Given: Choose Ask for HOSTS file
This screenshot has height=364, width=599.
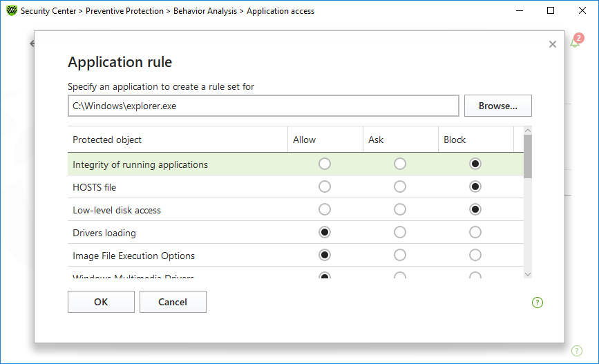Looking at the screenshot, I should coord(399,186).
